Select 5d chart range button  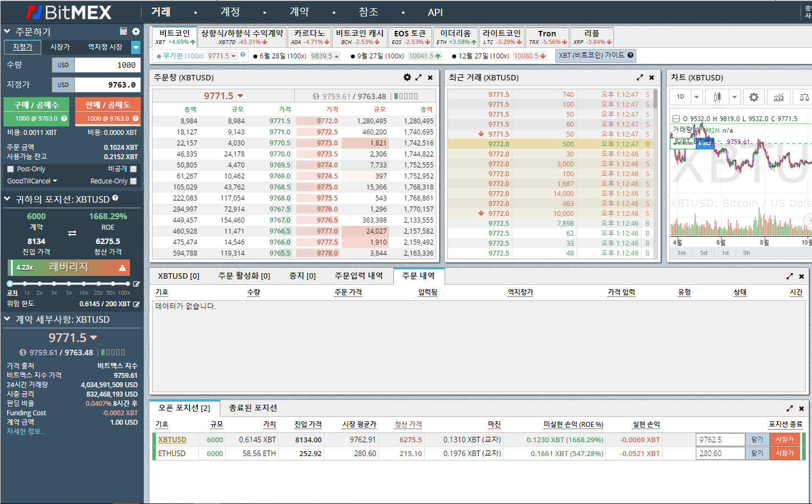click(x=703, y=253)
